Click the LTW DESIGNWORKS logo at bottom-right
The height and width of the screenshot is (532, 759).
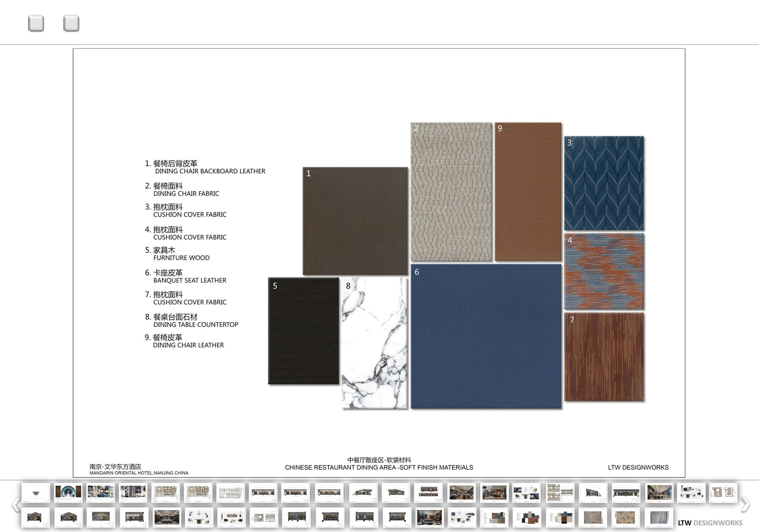(710, 523)
